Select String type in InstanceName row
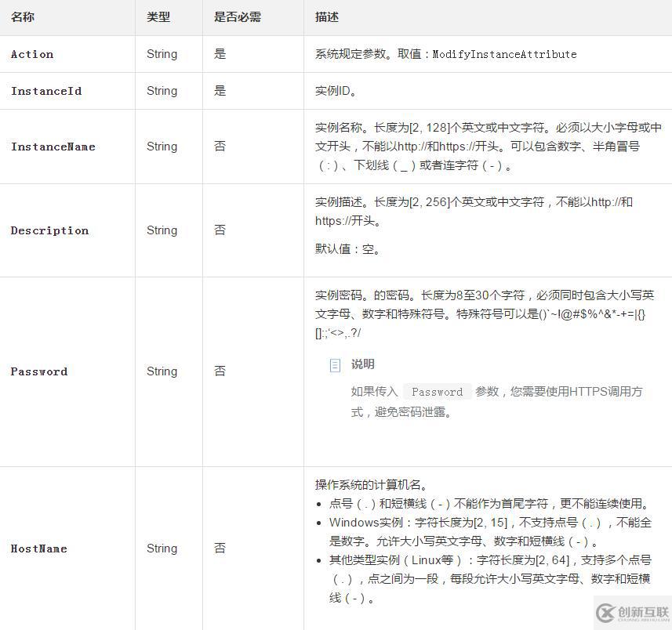This screenshot has width=672, height=630. coord(162,147)
